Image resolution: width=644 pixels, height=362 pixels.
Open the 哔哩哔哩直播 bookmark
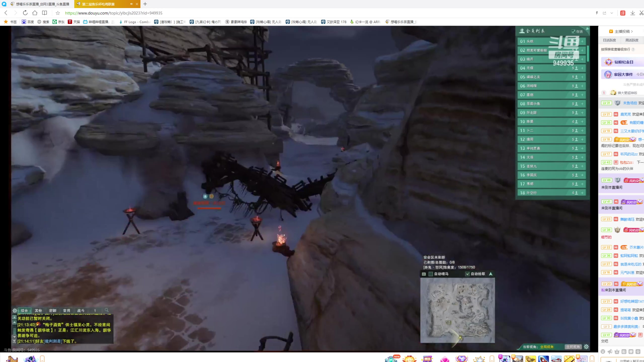tap(99, 22)
